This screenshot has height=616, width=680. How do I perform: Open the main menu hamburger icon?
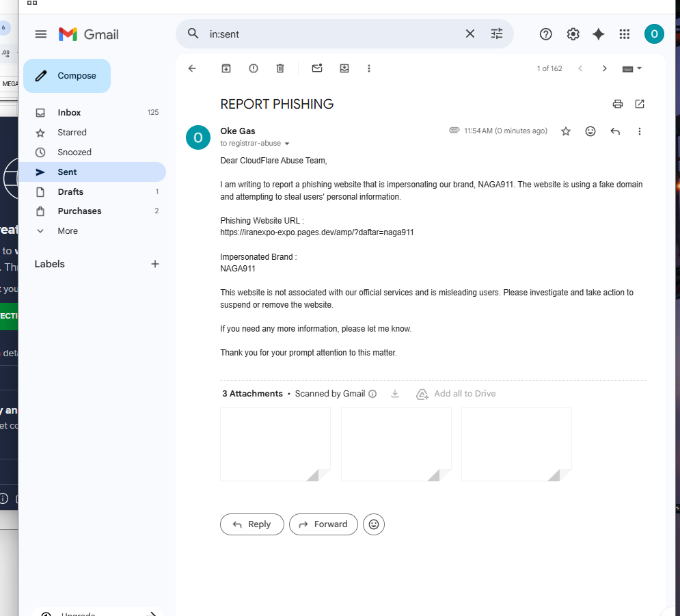[41, 34]
